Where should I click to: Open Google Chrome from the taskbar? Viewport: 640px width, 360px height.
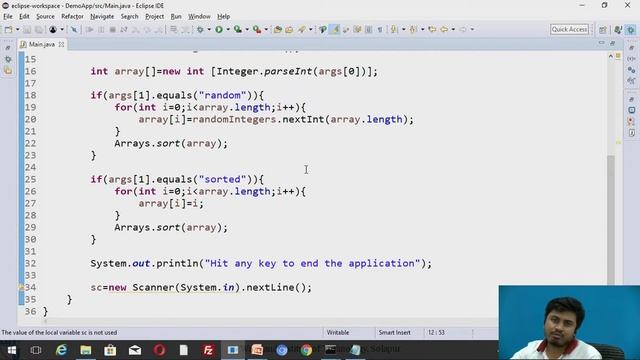coord(307,350)
